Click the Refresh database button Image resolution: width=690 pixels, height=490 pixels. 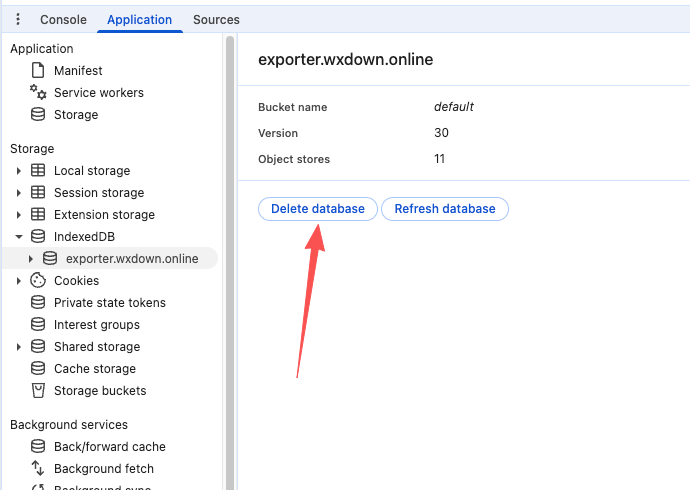tap(445, 209)
